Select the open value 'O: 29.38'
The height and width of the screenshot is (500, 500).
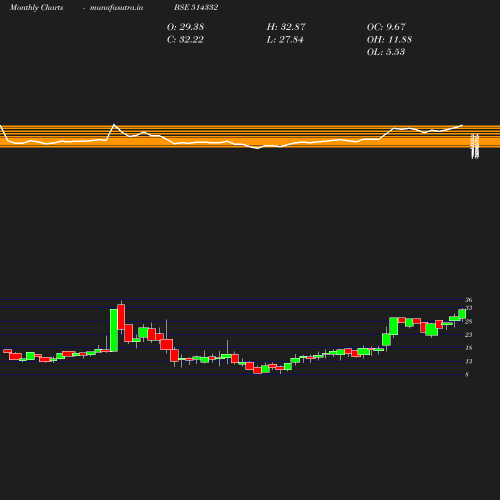[185, 27]
